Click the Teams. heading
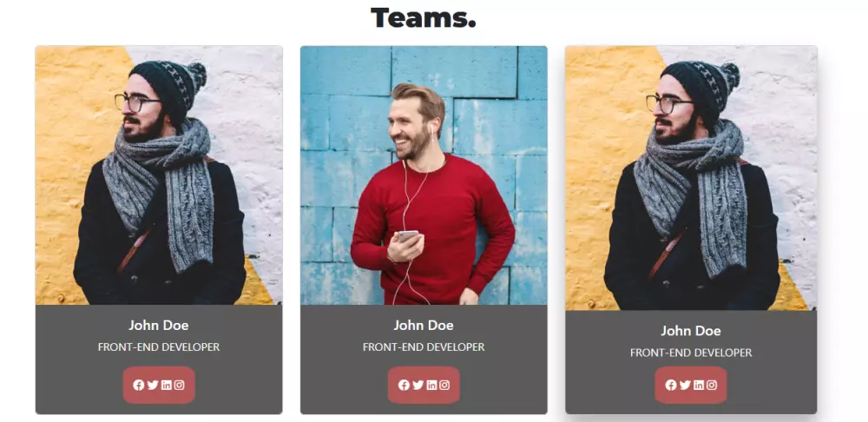Screen dimensions: 868x422 pyautogui.click(x=424, y=17)
